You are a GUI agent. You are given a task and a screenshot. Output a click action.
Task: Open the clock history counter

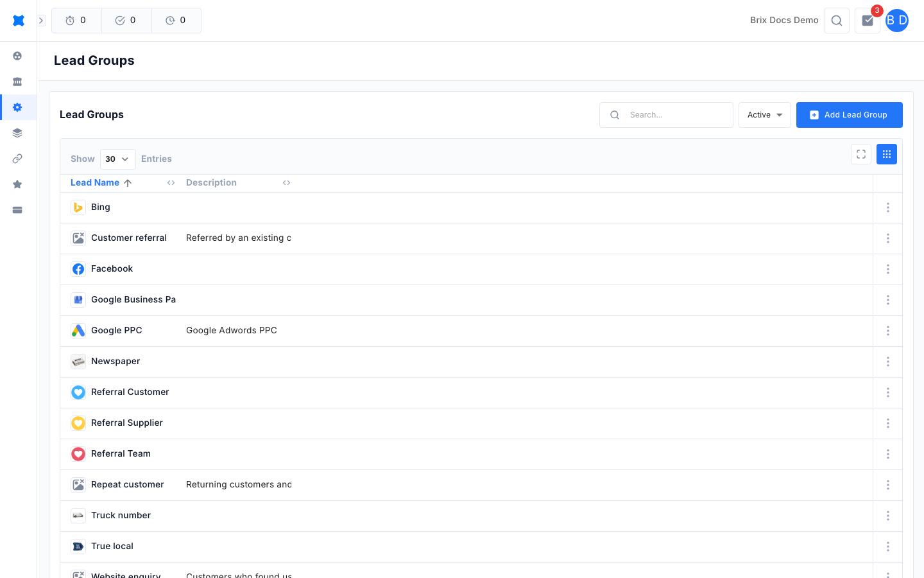pos(176,21)
